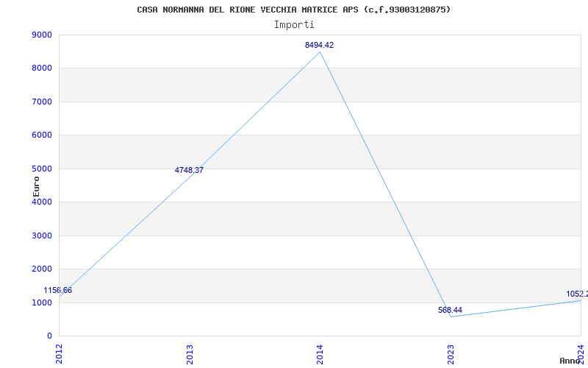Select the 568.44 data point label
588x368 pixels.
[x=450, y=310]
